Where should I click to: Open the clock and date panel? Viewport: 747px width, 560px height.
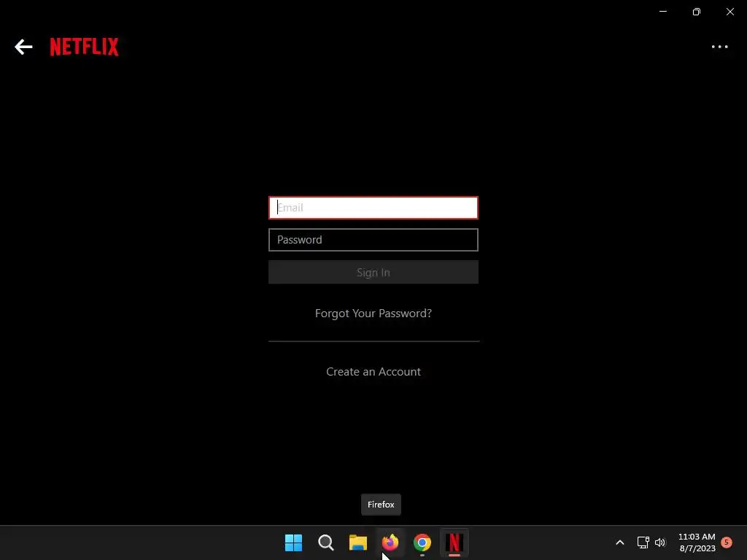point(697,542)
